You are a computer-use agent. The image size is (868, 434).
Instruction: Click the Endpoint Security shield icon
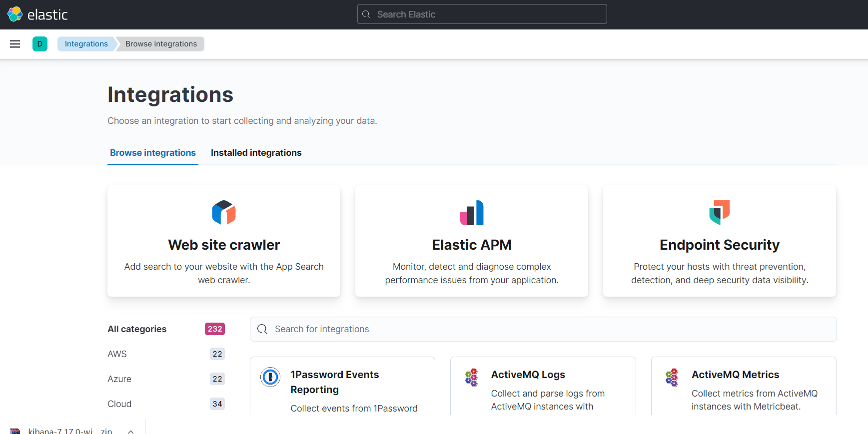coord(720,213)
